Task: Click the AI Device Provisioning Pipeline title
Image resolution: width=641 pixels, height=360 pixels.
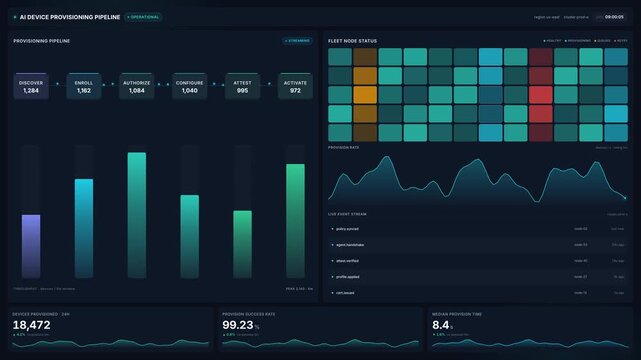Action: click(x=70, y=17)
